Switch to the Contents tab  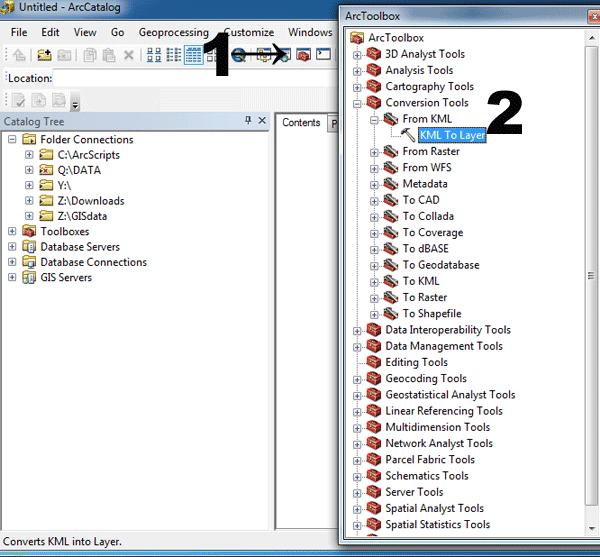(301, 123)
